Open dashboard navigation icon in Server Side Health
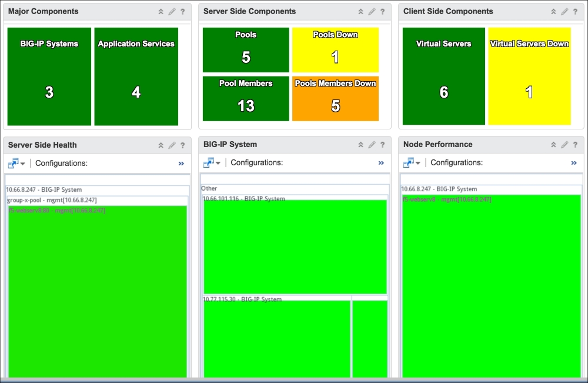588x383 pixels. click(13, 163)
